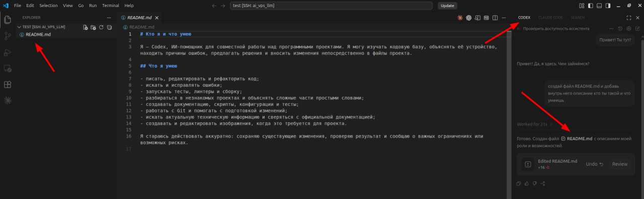644x199 pixels.
Task: Give thumbs up to the Codex response
Action: point(526,183)
